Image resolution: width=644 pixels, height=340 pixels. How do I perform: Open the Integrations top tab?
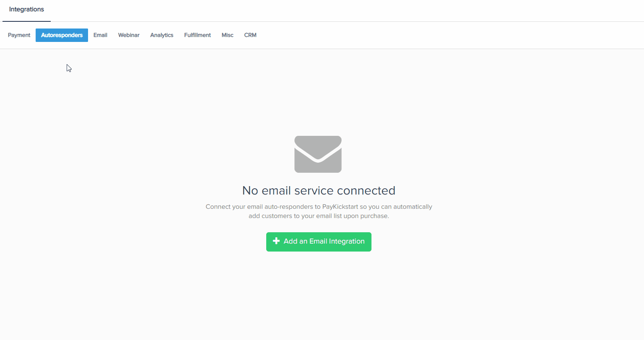pos(26,9)
